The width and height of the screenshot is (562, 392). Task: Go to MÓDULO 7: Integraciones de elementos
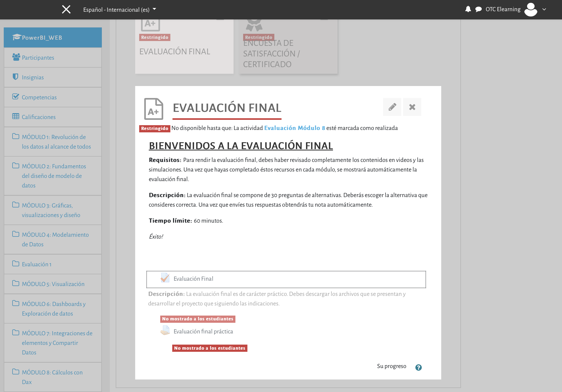(x=53, y=343)
